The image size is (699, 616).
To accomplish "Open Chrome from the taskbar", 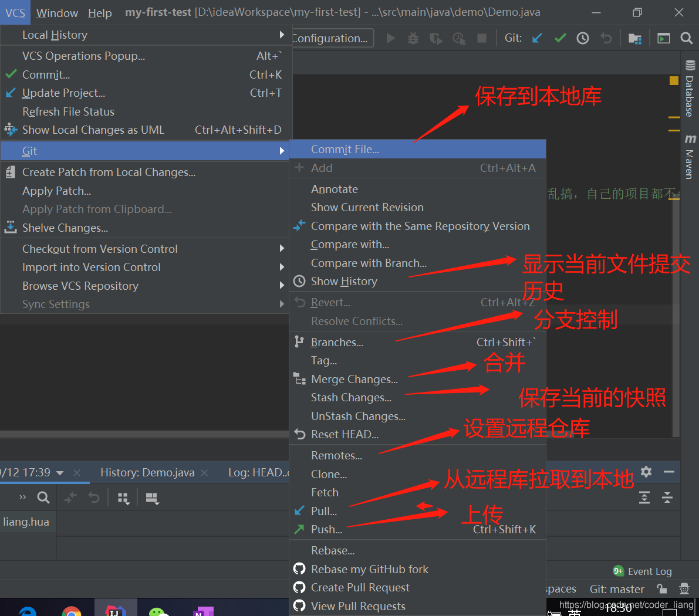I will [x=72, y=611].
